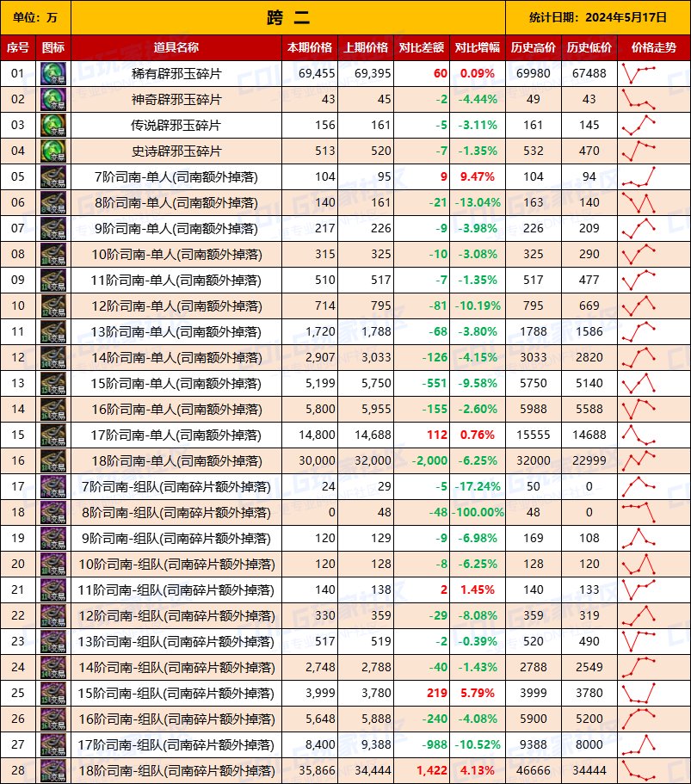Click the 上期价格 column header
This screenshot has width=691, height=784.
point(366,47)
